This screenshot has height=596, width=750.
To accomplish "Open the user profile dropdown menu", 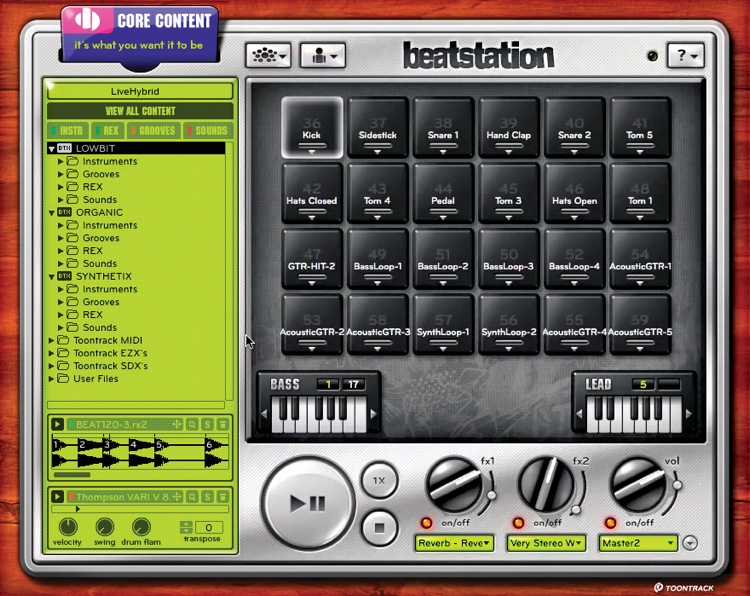I will pos(323,55).
